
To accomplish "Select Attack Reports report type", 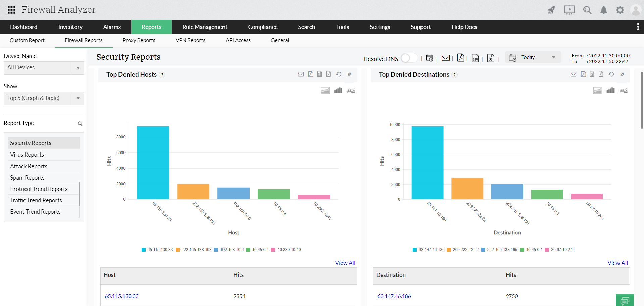I will (x=29, y=166).
